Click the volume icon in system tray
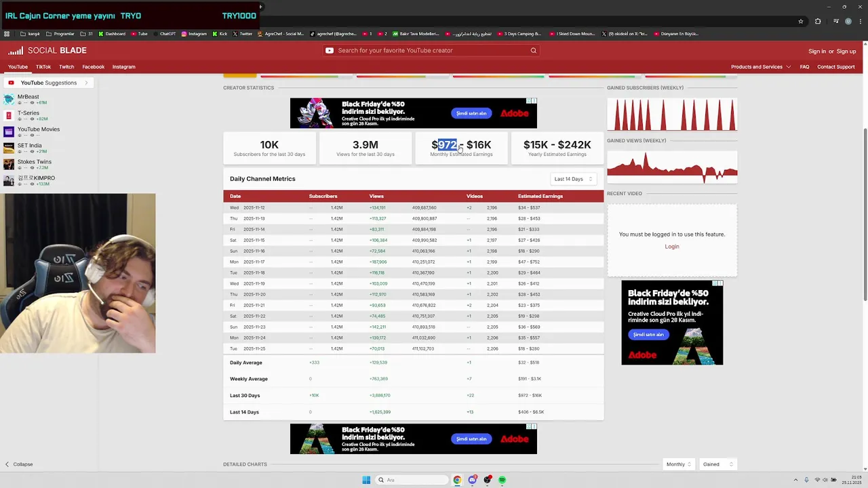The height and width of the screenshot is (488, 868). pyautogui.click(x=827, y=480)
